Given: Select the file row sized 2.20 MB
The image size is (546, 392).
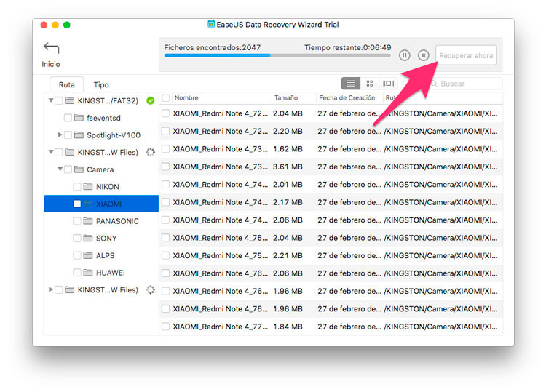Looking at the screenshot, I should [331, 131].
